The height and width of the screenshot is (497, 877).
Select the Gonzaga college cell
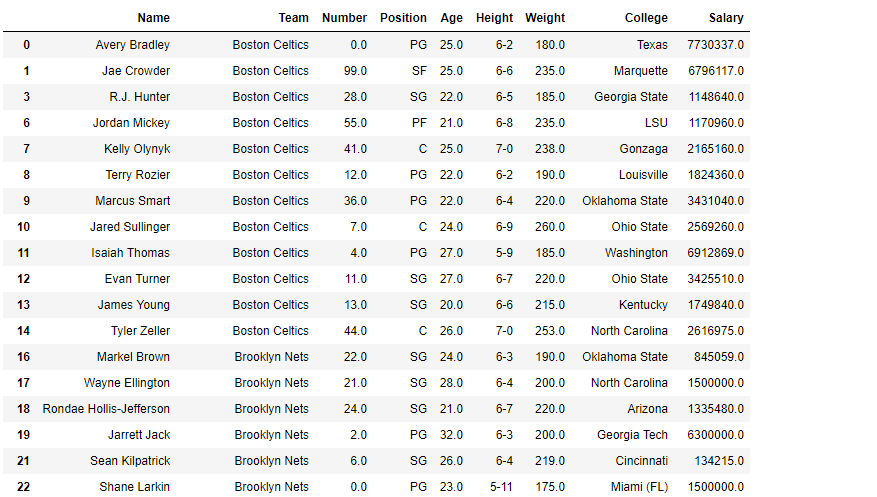643,149
